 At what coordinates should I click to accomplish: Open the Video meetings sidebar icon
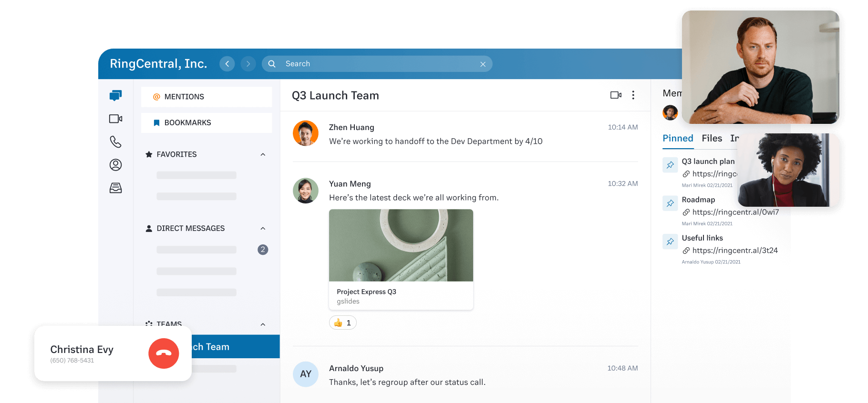point(115,119)
